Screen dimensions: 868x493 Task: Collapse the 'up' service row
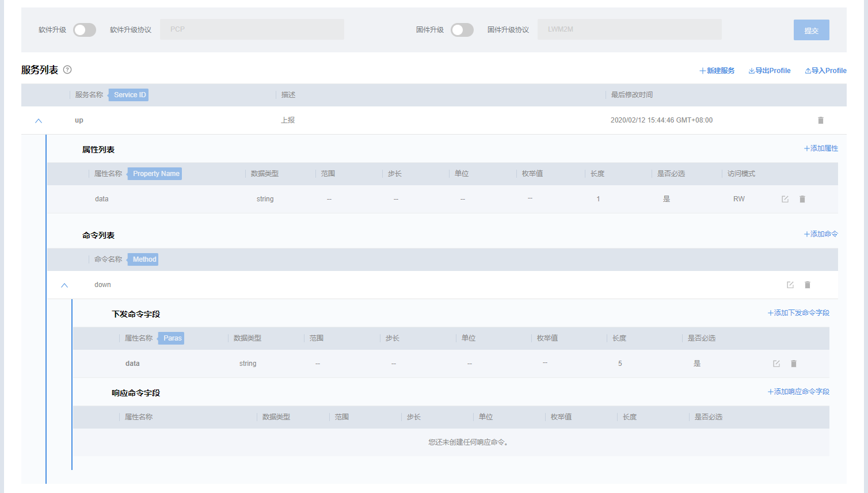pos(39,121)
